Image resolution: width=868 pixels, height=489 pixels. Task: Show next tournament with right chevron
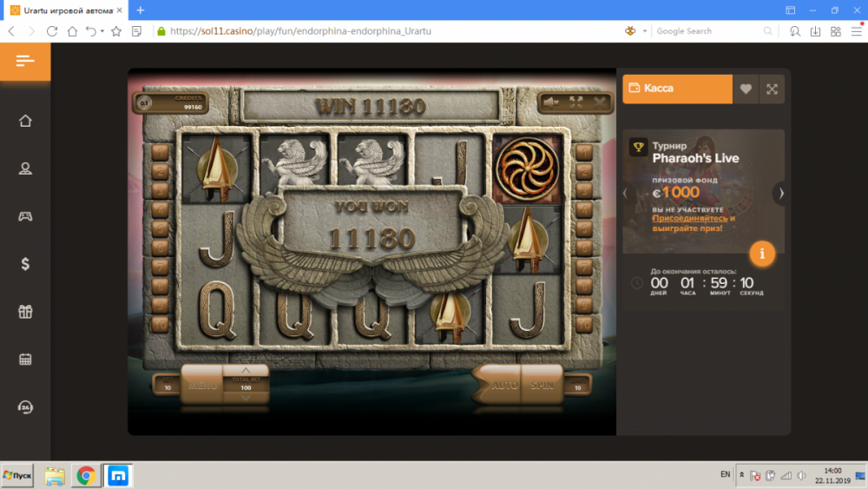[x=781, y=193]
